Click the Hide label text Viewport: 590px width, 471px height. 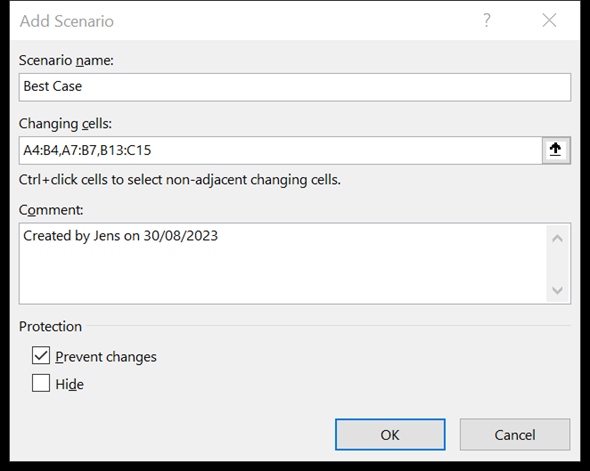click(69, 384)
